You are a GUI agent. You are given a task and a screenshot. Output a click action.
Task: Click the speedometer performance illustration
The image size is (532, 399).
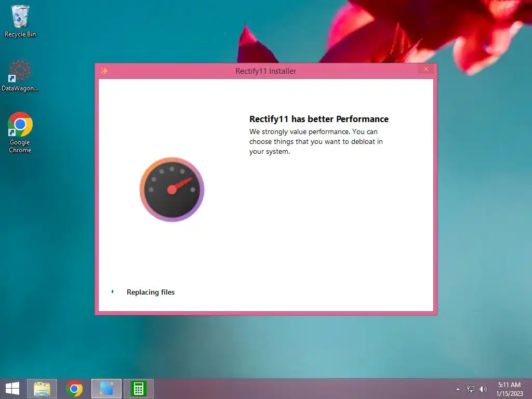click(171, 189)
